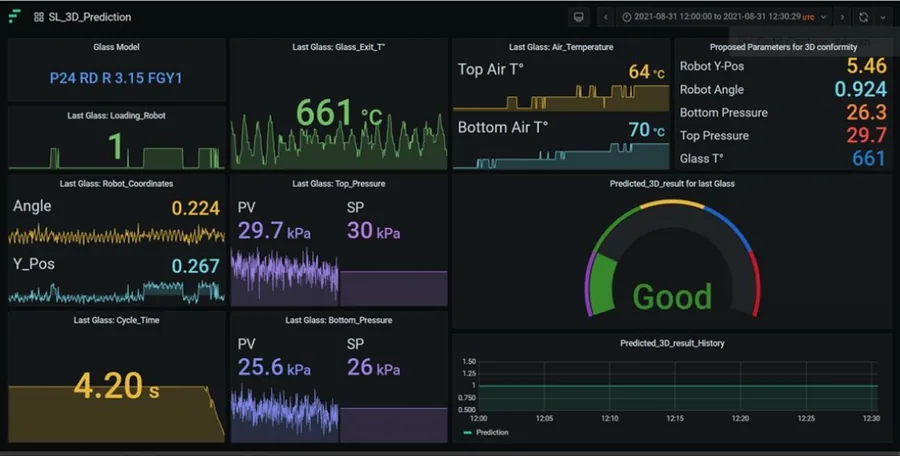Click the 661 °C glass exit temperature value
Screen dimensions: 900x456
339,113
